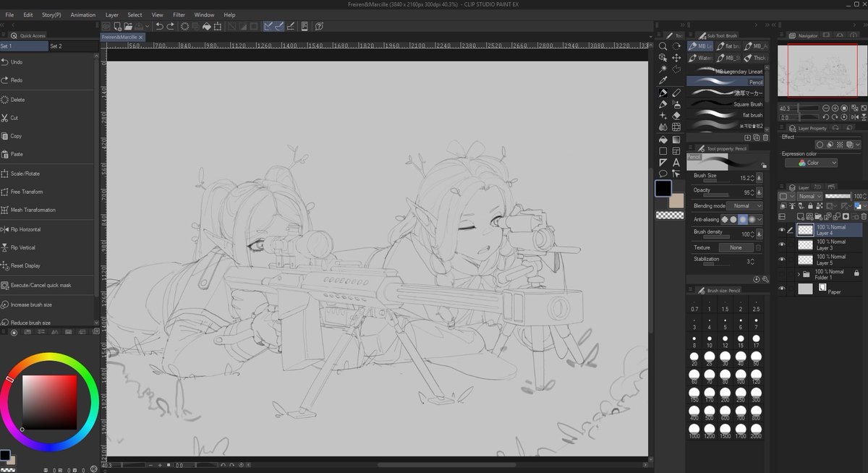Click the Open file folder toolbar icon
The image size is (868, 473).
(128, 27)
